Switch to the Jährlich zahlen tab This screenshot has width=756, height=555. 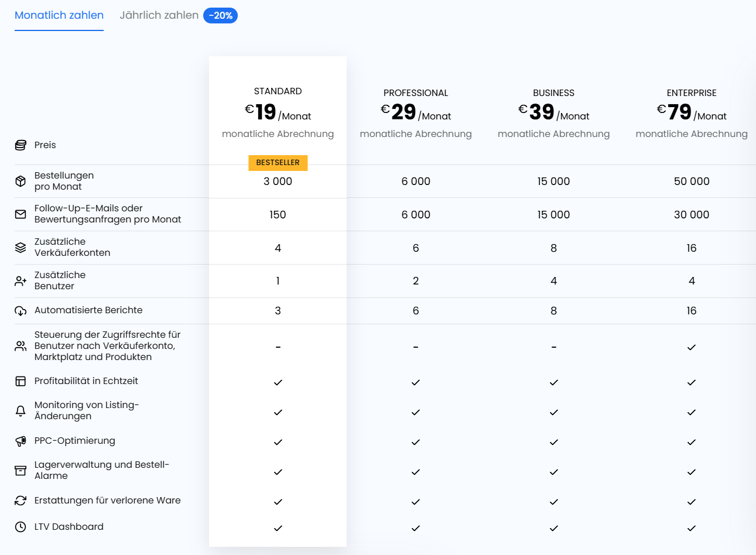click(x=159, y=15)
